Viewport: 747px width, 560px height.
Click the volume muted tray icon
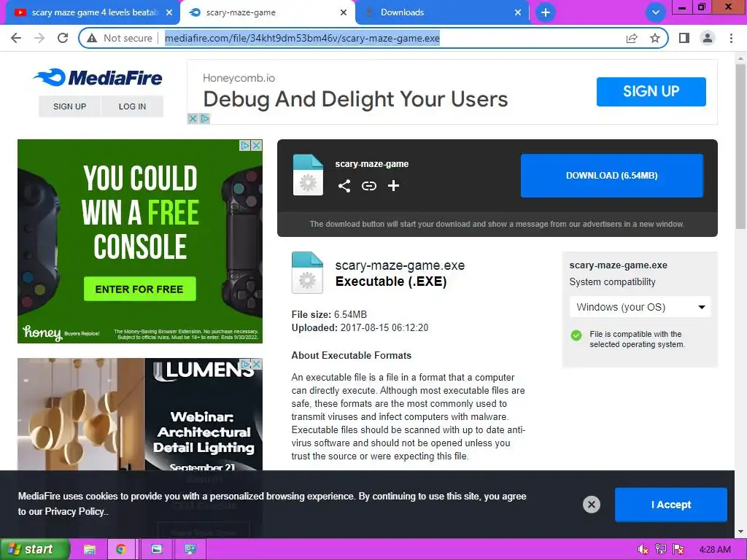point(643,550)
